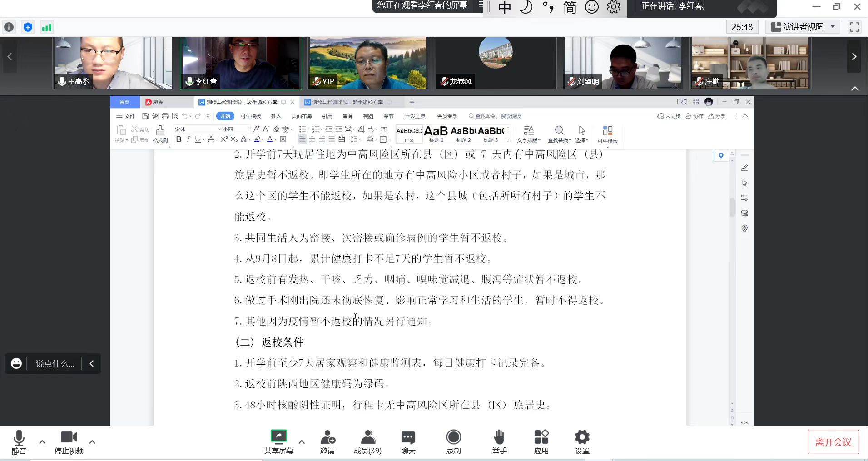Toggle full screen mode icon
Image resolution: width=868 pixels, height=461 pixels.
[854, 27]
